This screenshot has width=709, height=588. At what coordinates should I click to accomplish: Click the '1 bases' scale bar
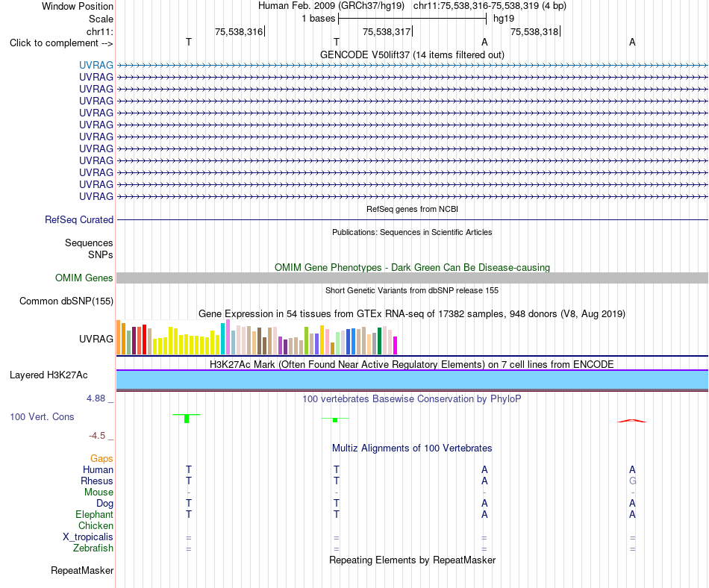pos(412,19)
